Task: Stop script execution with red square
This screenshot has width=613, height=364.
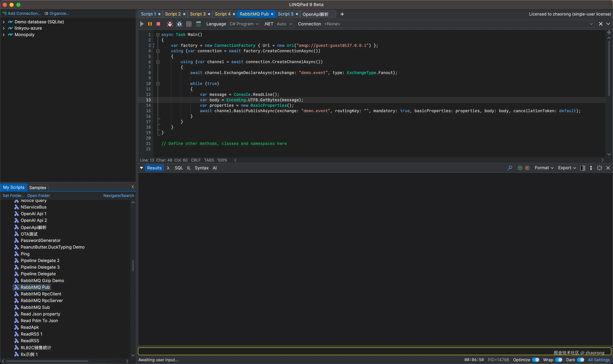Action: point(158,24)
